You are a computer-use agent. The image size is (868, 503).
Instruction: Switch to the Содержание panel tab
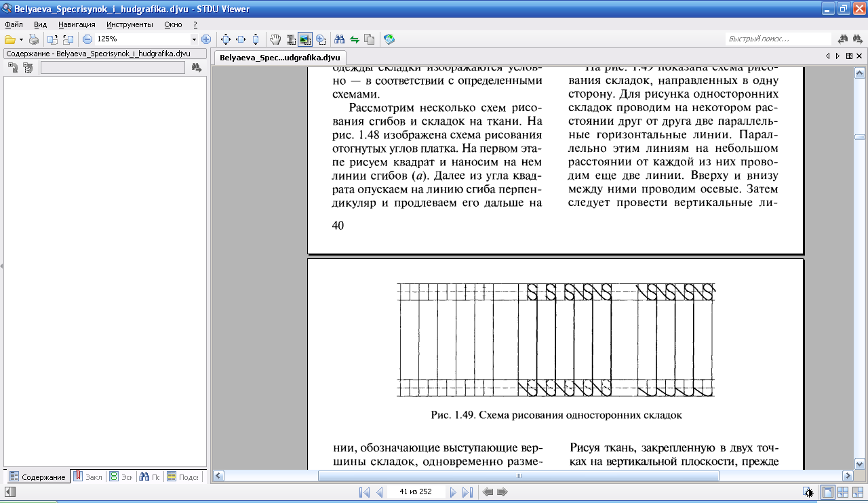(37, 477)
